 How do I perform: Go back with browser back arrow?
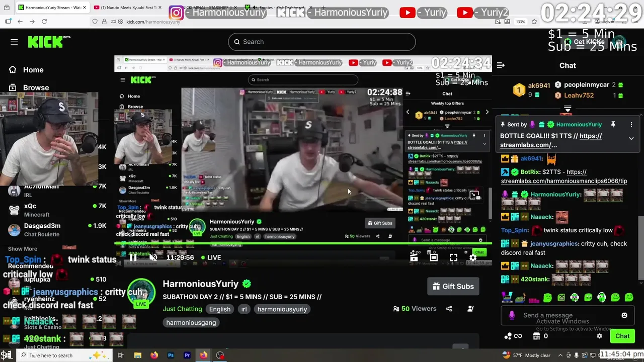(20, 21)
